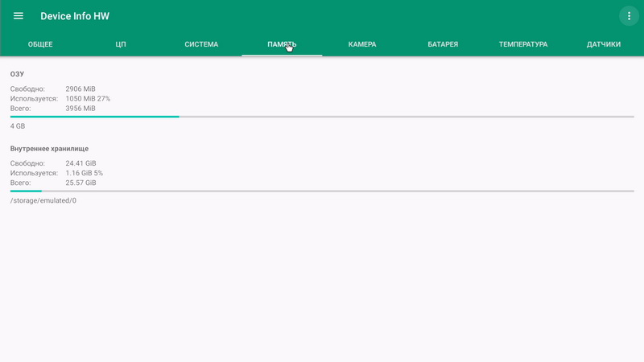644x362 pixels.
Task: Click the ОЗУ usage progress bar
Action: 322,117
